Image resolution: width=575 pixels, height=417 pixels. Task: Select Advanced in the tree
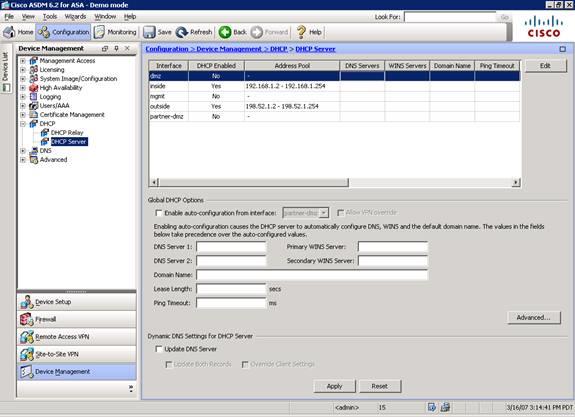tap(53, 160)
